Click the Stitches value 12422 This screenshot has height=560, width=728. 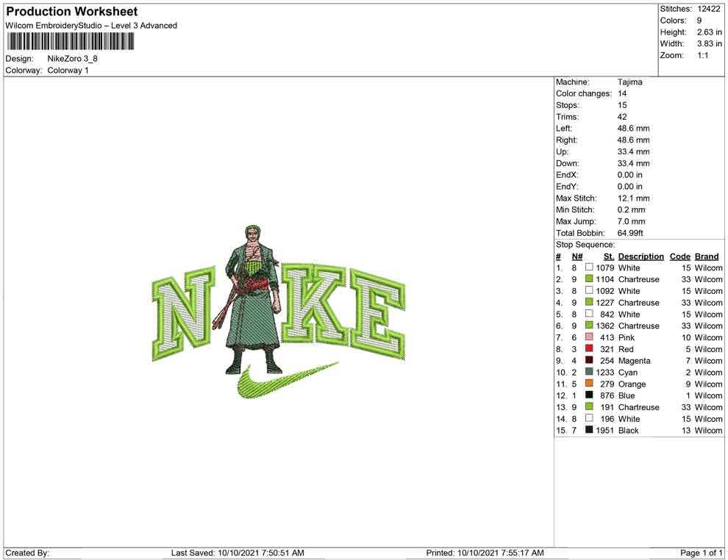[x=708, y=9]
